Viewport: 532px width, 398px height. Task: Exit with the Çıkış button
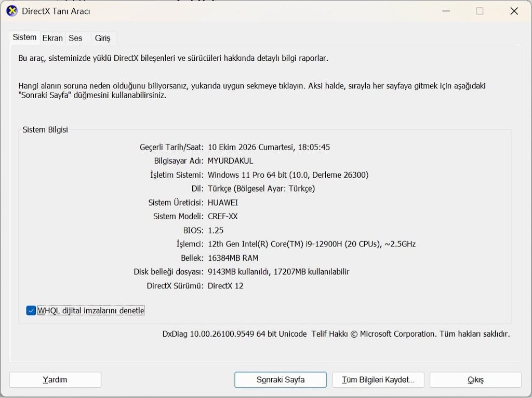click(x=476, y=380)
